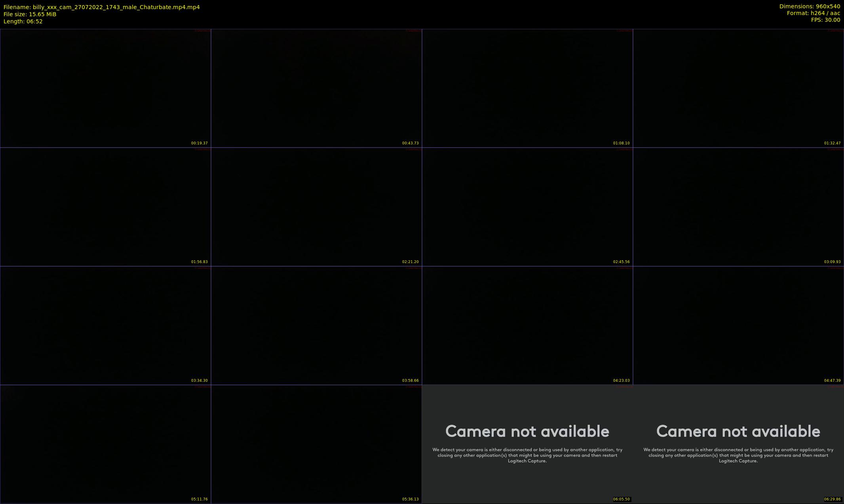Select the thumbnail frame at 02:45.56

pos(527,207)
